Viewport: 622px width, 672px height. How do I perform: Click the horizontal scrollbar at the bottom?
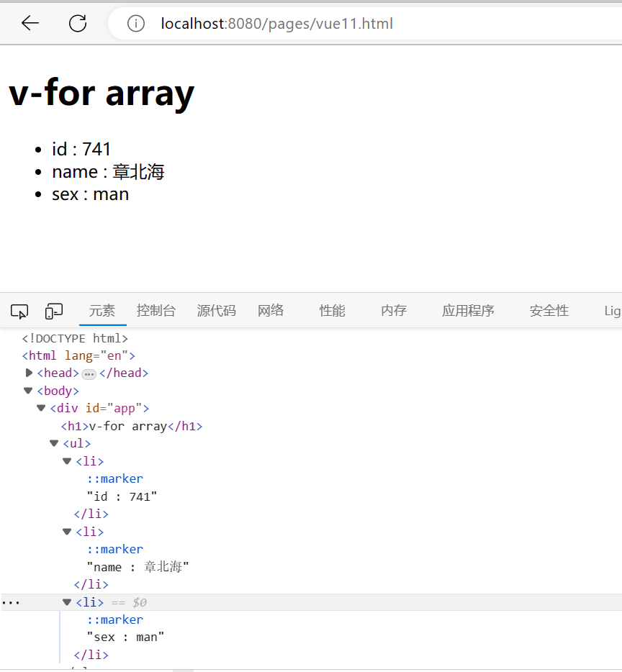(184, 668)
